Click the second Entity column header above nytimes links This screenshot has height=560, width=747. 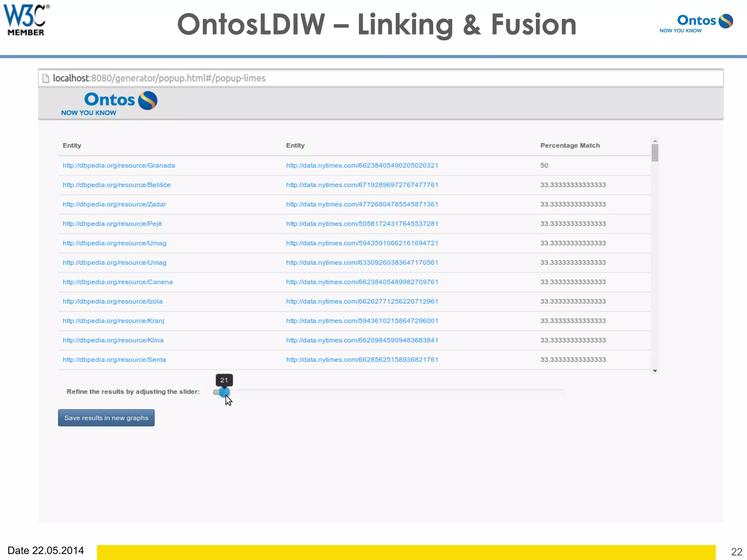(x=295, y=145)
